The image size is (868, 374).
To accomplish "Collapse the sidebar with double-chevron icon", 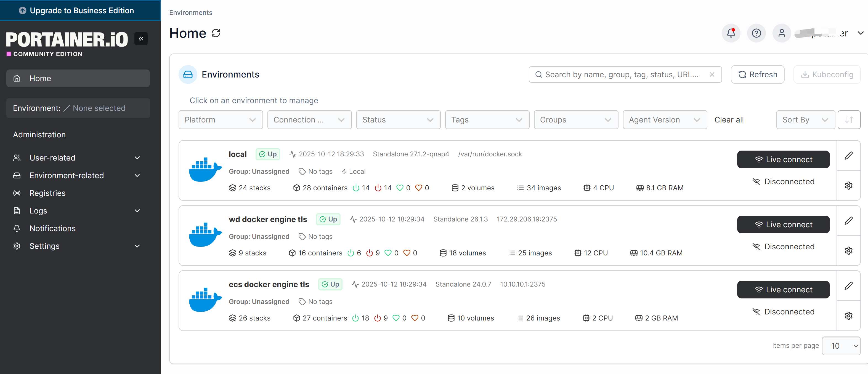I will click(x=141, y=39).
